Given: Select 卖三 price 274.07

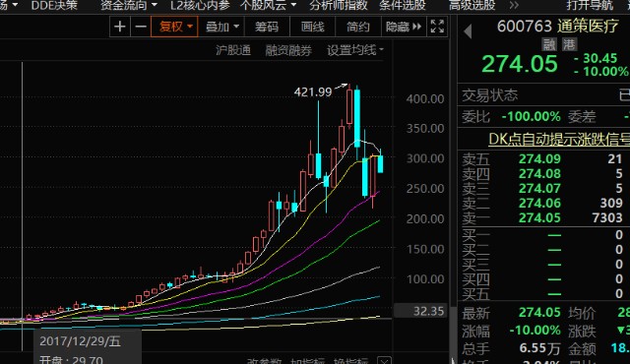Looking at the screenshot, I should (539, 188).
